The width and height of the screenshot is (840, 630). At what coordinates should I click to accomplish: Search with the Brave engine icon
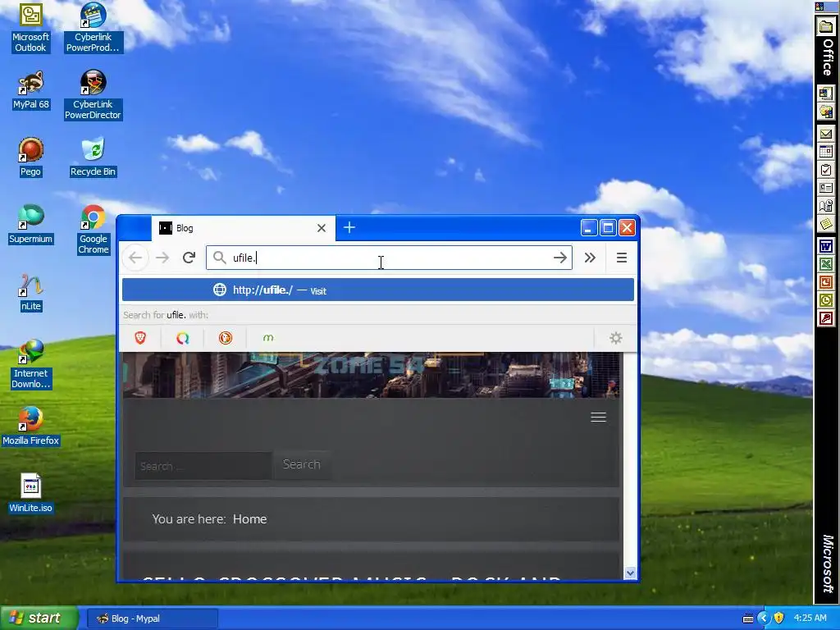click(x=140, y=338)
